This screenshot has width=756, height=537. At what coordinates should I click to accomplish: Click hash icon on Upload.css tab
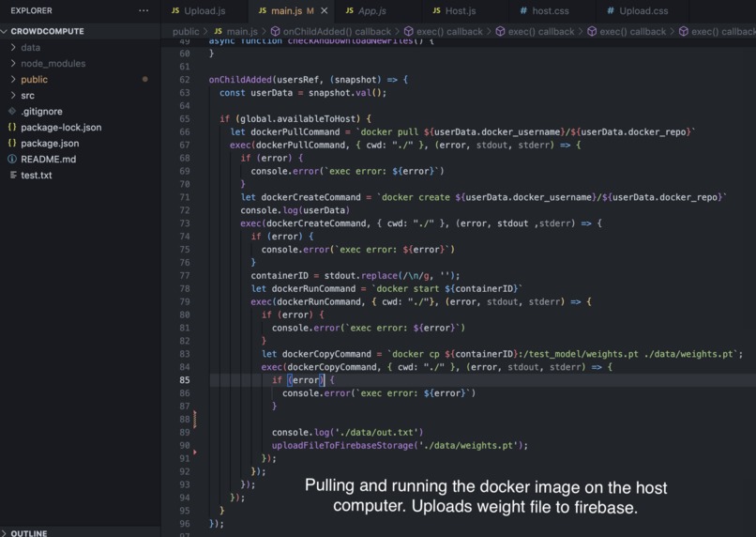coord(611,10)
